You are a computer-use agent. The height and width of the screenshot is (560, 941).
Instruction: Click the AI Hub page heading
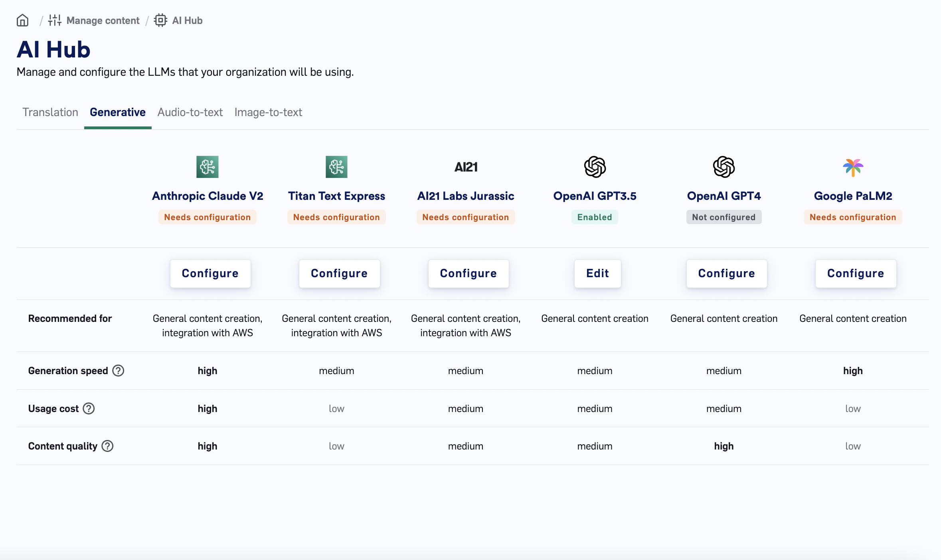53,49
